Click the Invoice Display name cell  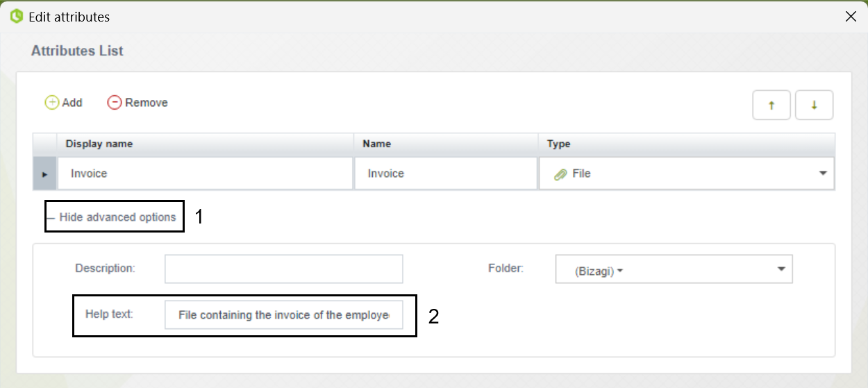tap(206, 174)
